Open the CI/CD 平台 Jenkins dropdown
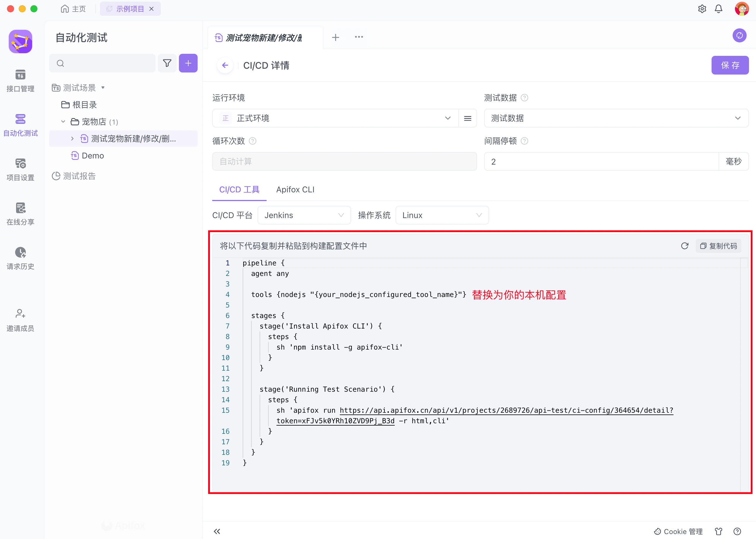 click(x=304, y=215)
